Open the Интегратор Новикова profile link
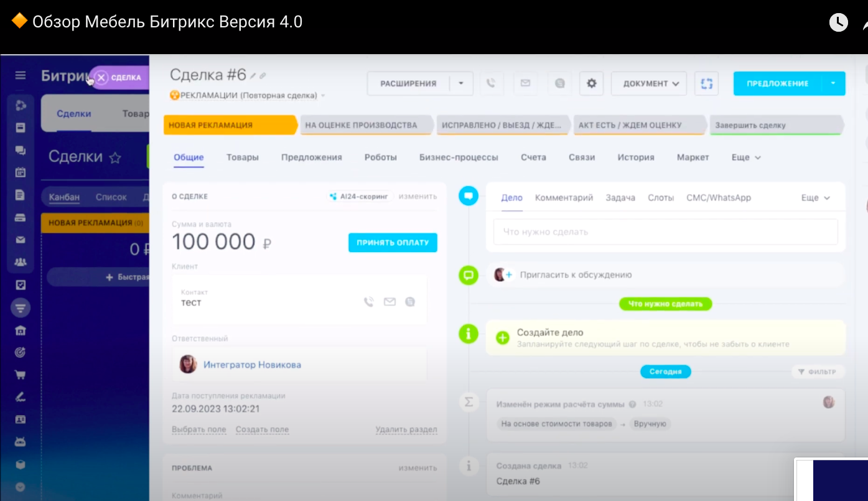 252,365
